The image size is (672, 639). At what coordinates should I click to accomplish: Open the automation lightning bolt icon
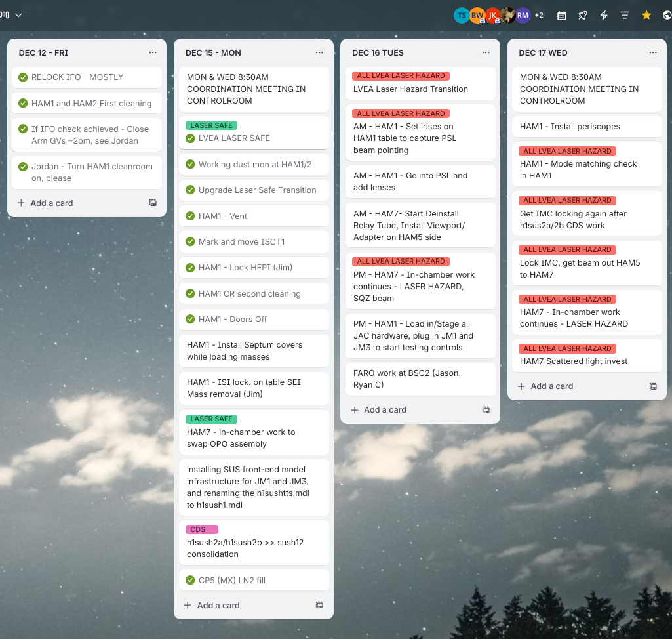pos(604,15)
